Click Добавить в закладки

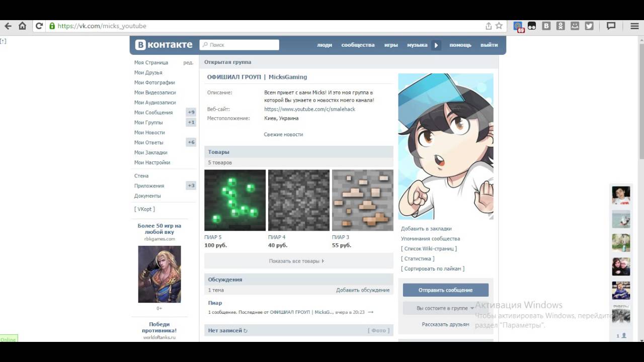click(x=426, y=229)
